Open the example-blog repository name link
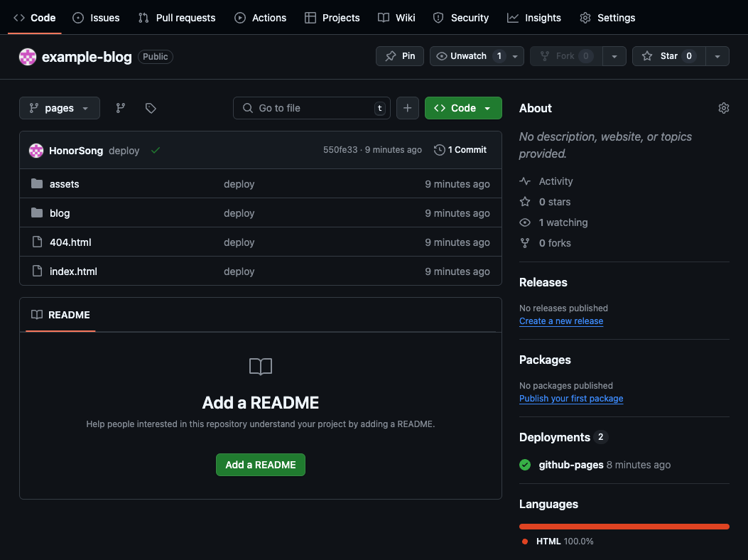 87,57
